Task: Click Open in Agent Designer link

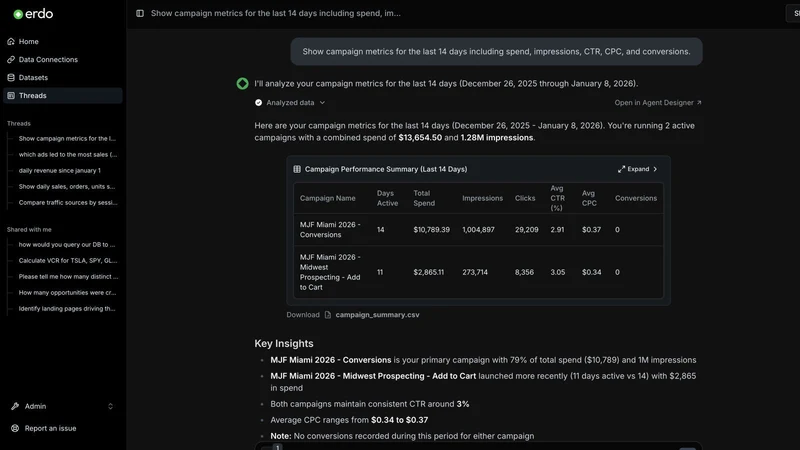Action: [658, 103]
